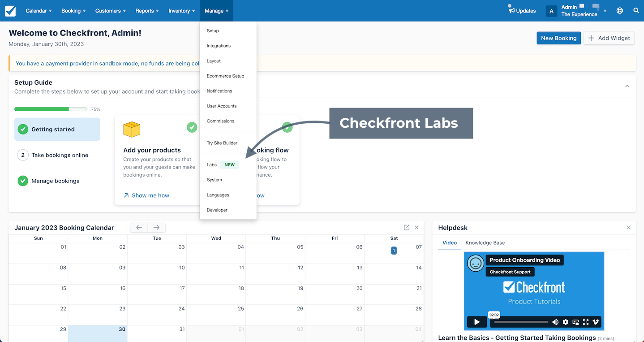Viewport: 644px width, 342px height.
Task: Click Learn the Basics video heading
Action: [x=517, y=338]
